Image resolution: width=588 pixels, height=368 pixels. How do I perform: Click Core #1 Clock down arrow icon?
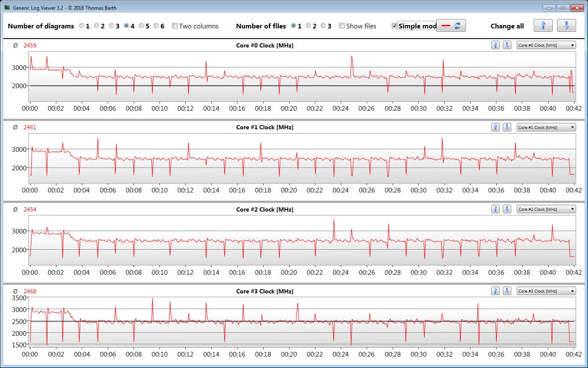pyautogui.click(x=507, y=127)
